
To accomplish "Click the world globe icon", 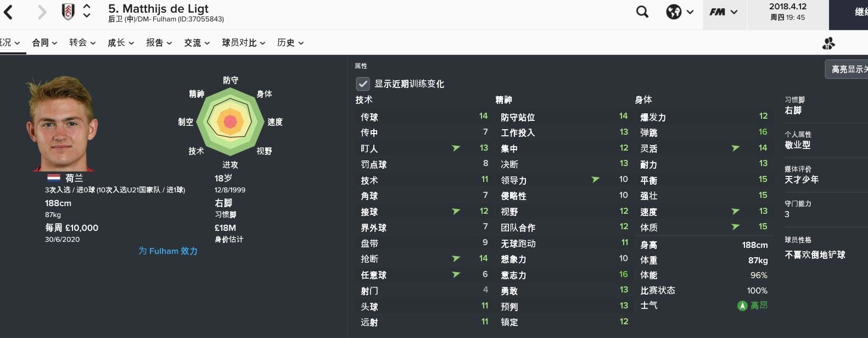I will tap(674, 12).
